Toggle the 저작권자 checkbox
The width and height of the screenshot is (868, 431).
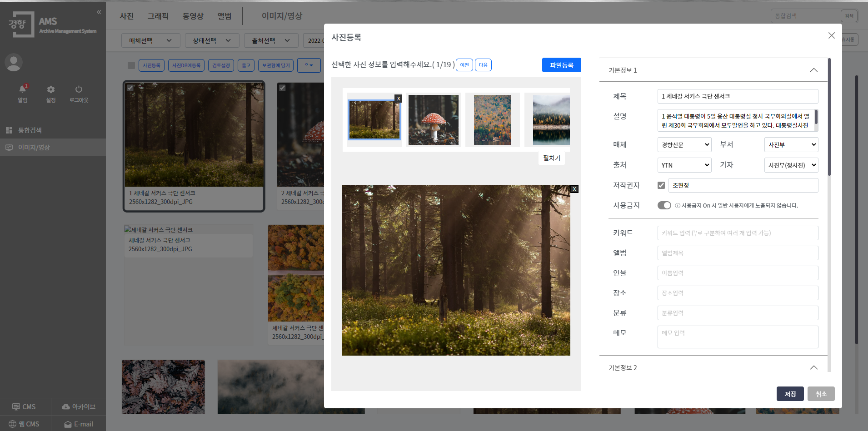tap(661, 185)
